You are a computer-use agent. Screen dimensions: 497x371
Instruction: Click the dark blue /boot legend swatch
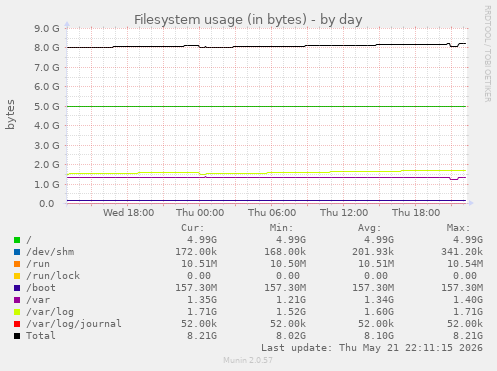17,288
